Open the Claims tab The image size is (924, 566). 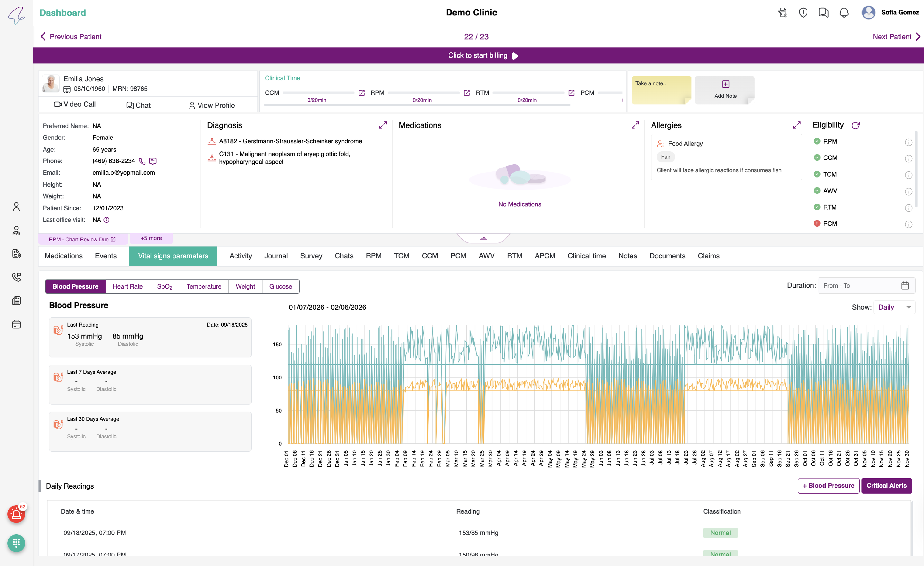[708, 256]
